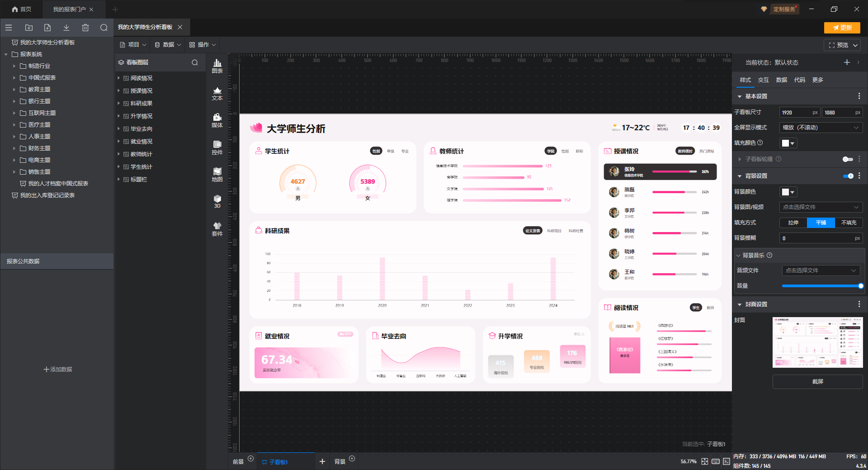Switch to the 更多 tab

[x=817, y=80]
